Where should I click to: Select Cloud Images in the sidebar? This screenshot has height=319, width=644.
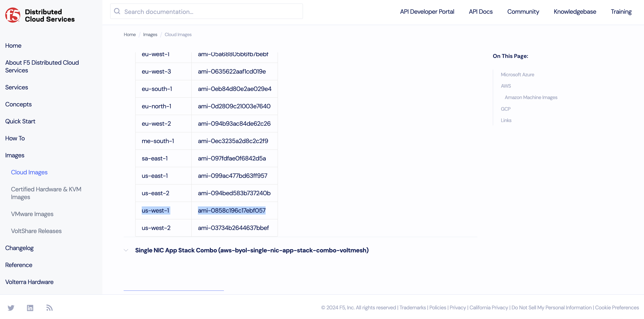tap(29, 172)
